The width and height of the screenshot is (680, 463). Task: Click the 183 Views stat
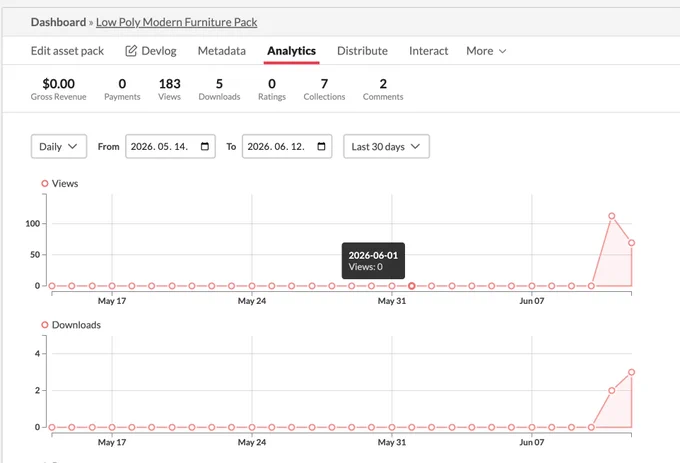pos(170,89)
